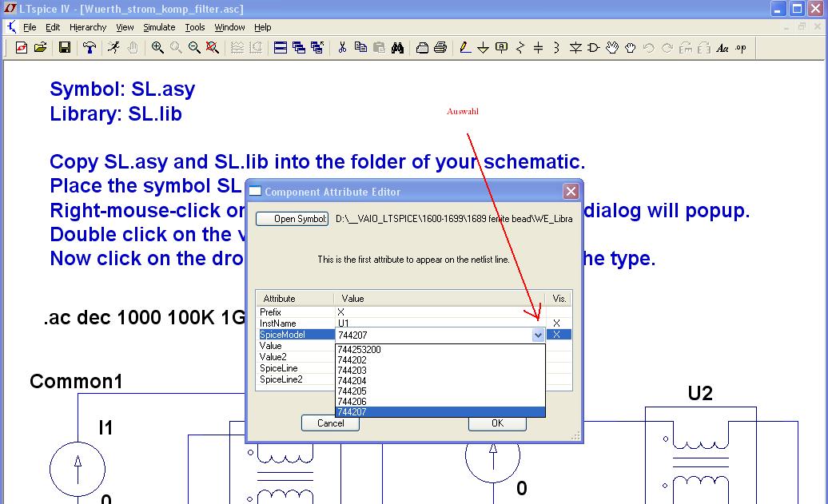Place a ground symbol from the toolbar

(483, 48)
